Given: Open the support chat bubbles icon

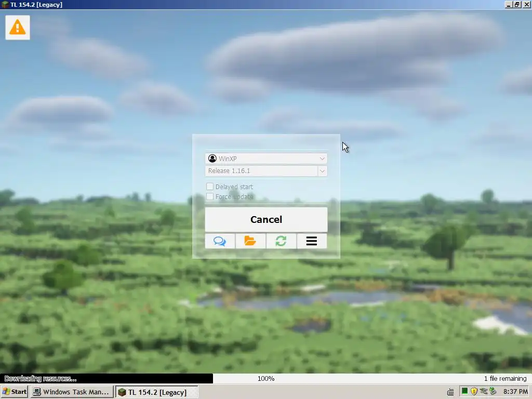Looking at the screenshot, I should pyautogui.click(x=220, y=241).
